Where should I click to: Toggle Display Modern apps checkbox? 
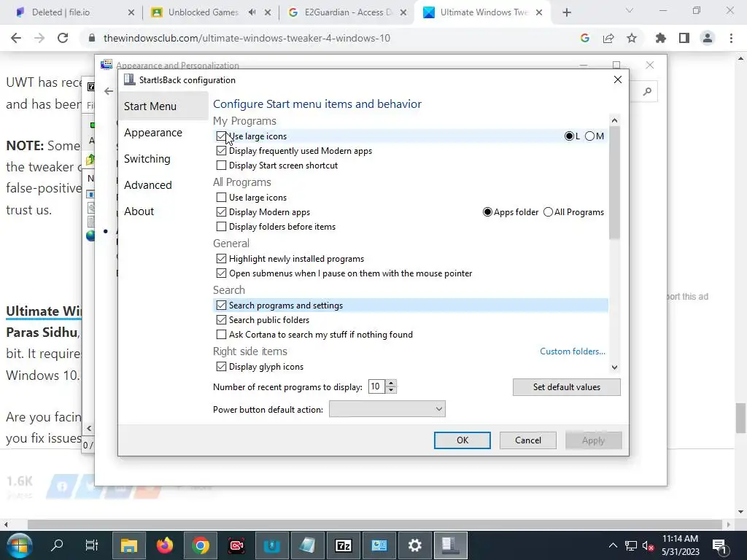click(x=221, y=212)
